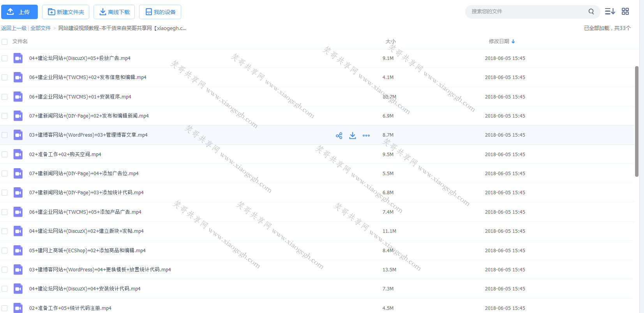Open file 03+建博客网站+(WordPress)+04+更换模板+放置统计代码.mp4
This screenshot has height=313, width=644.
[x=100, y=270]
